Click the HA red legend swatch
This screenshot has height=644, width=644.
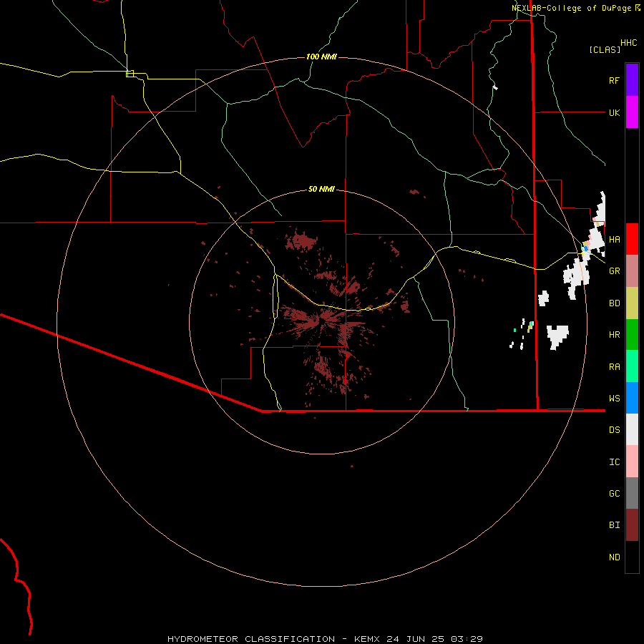tap(632, 239)
